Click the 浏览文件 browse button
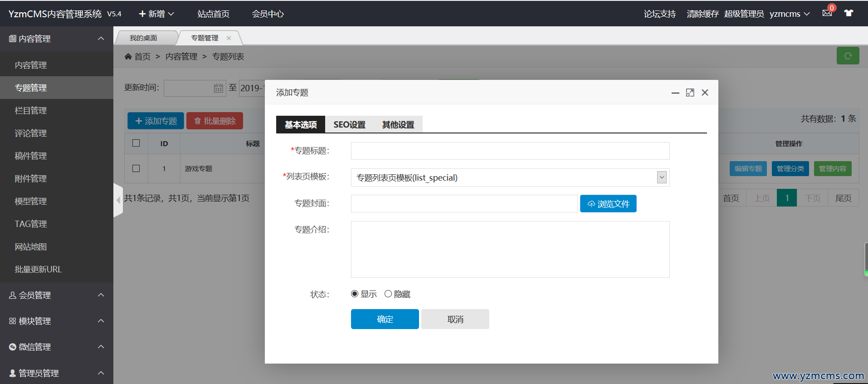 608,204
